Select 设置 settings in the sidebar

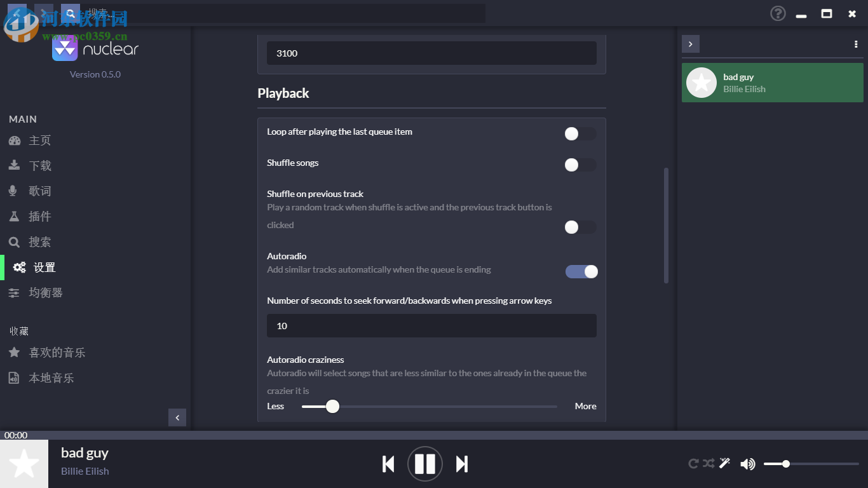[x=95, y=268]
